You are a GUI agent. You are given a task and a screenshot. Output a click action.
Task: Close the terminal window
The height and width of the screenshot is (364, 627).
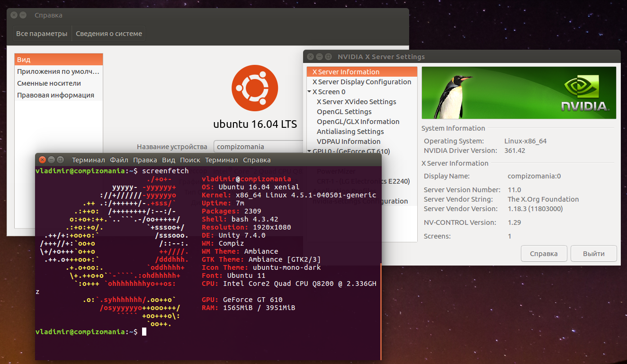tap(43, 160)
